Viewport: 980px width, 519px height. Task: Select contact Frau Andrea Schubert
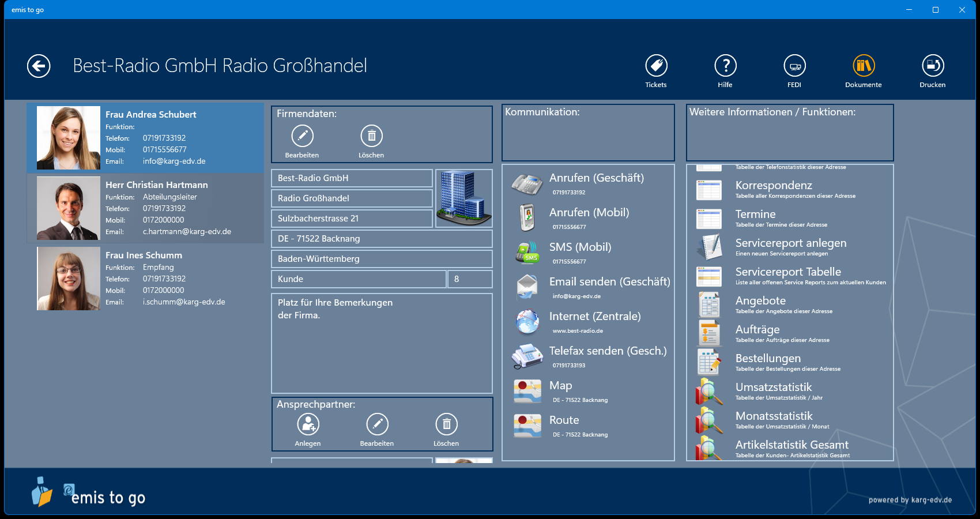tap(145, 138)
